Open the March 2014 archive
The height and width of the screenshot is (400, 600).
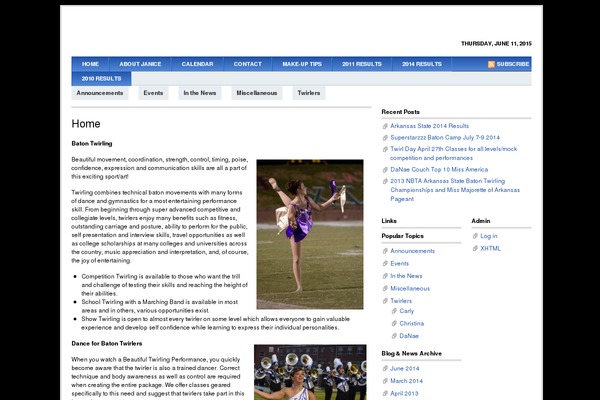[x=406, y=381]
